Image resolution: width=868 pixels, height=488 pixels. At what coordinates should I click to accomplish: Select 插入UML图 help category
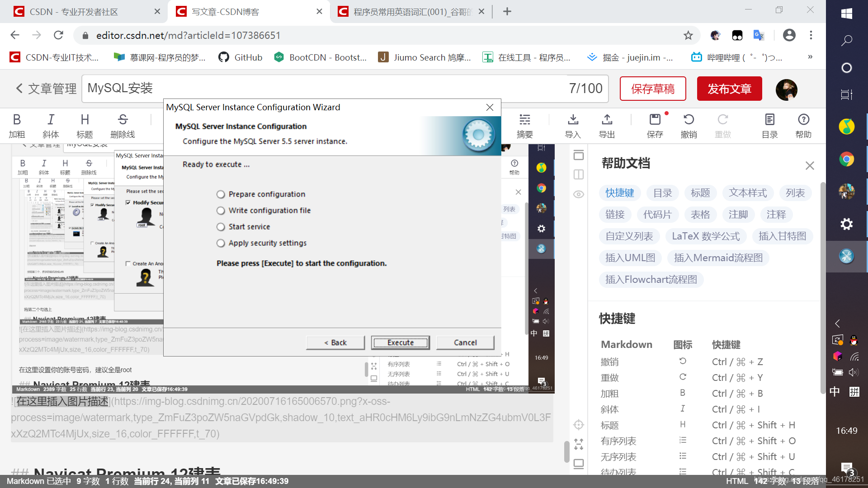[x=630, y=258]
